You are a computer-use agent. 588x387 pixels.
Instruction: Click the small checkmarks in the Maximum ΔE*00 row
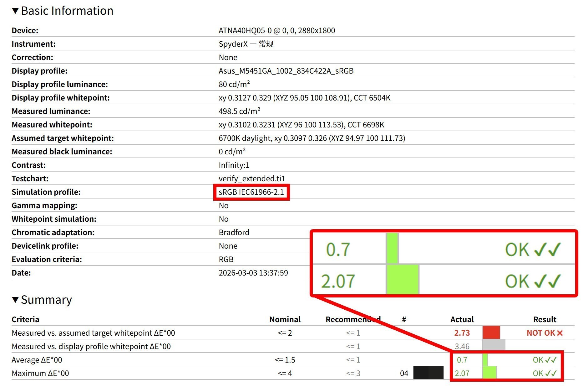(x=551, y=374)
